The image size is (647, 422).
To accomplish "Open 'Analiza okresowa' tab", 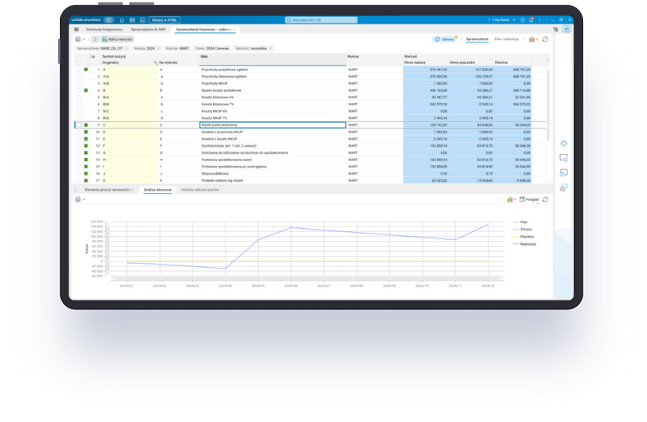I will (x=158, y=190).
